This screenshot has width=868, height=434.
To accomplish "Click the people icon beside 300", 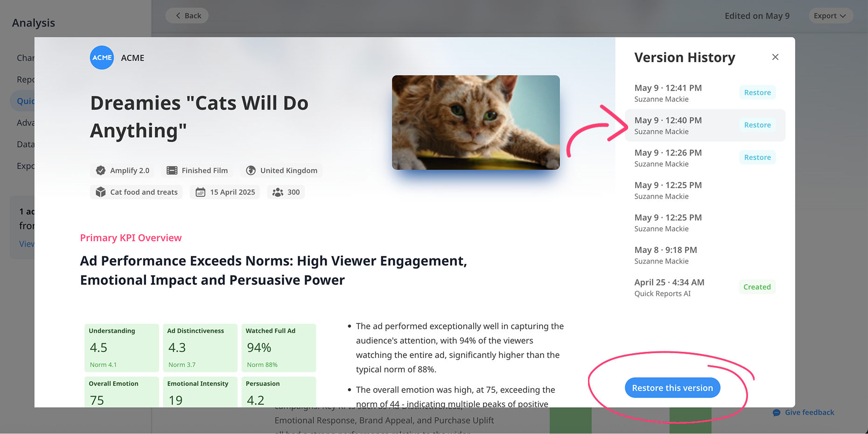I will (x=278, y=192).
